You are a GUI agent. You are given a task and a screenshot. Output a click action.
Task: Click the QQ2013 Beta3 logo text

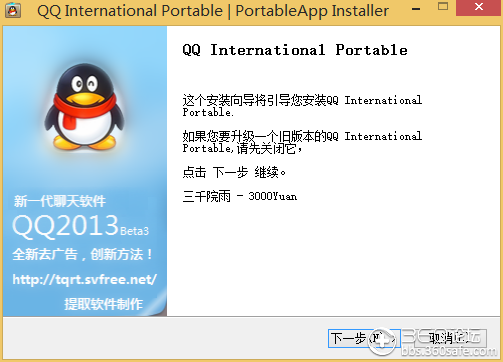pyautogui.click(x=80, y=226)
